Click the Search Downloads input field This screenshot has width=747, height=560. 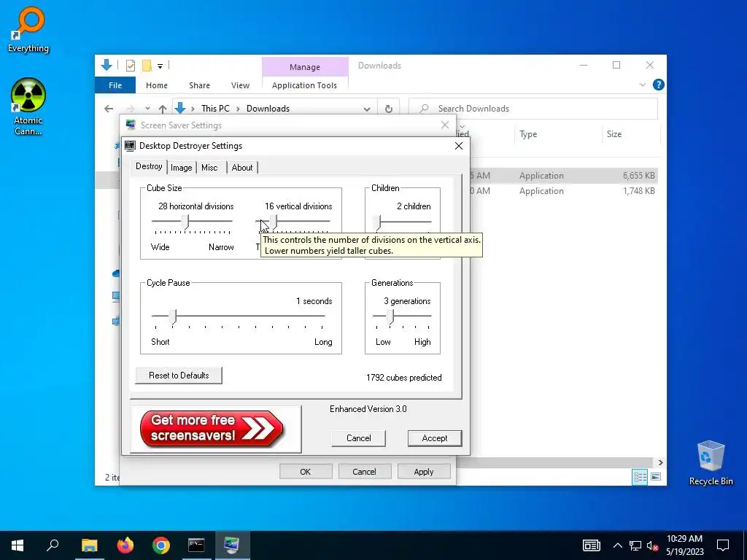tap(533, 109)
